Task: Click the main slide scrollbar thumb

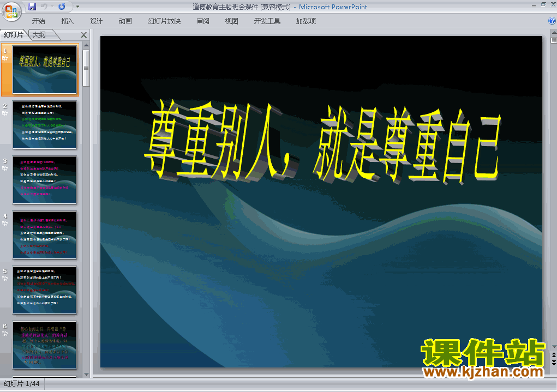Action: [x=554, y=40]
